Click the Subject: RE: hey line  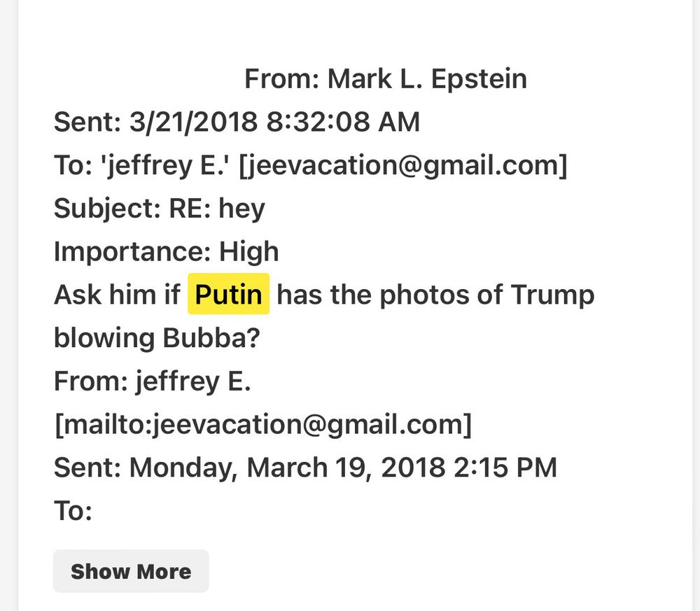tap(159, 209)
